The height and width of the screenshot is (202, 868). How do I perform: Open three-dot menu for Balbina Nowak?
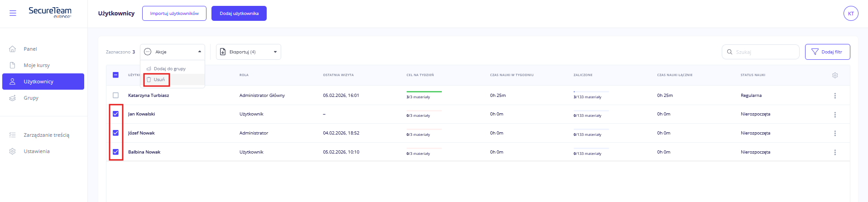click(835, 152)
